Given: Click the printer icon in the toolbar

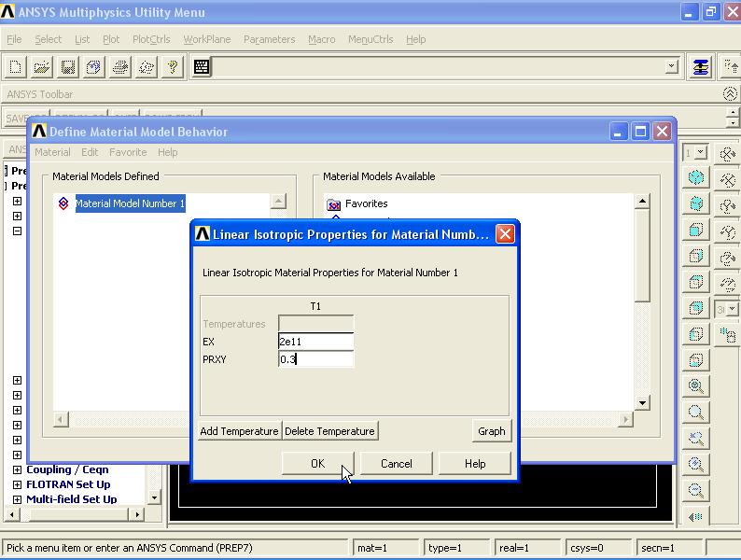Looking at the screenshot, I should click(x=120, y=67).
